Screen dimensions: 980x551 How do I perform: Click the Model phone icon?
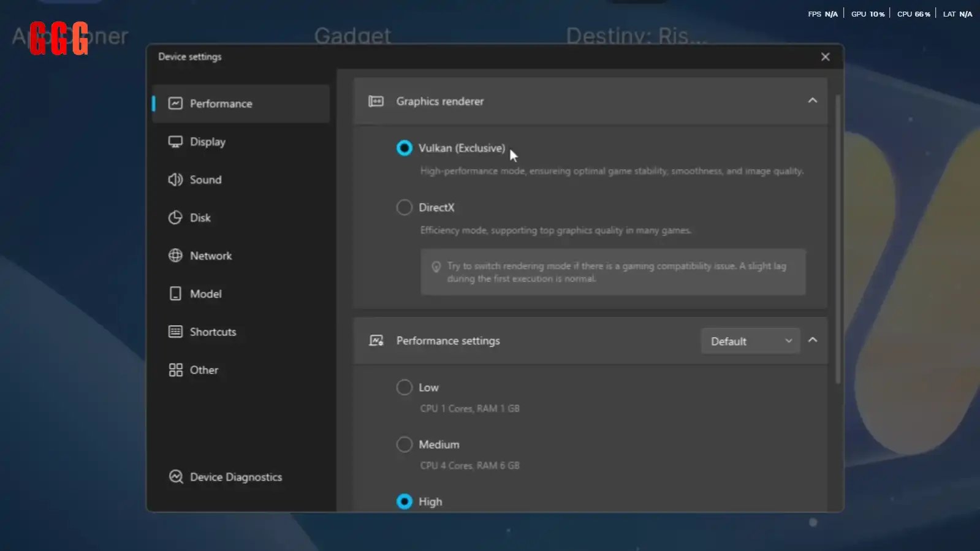tap(175, 294)
